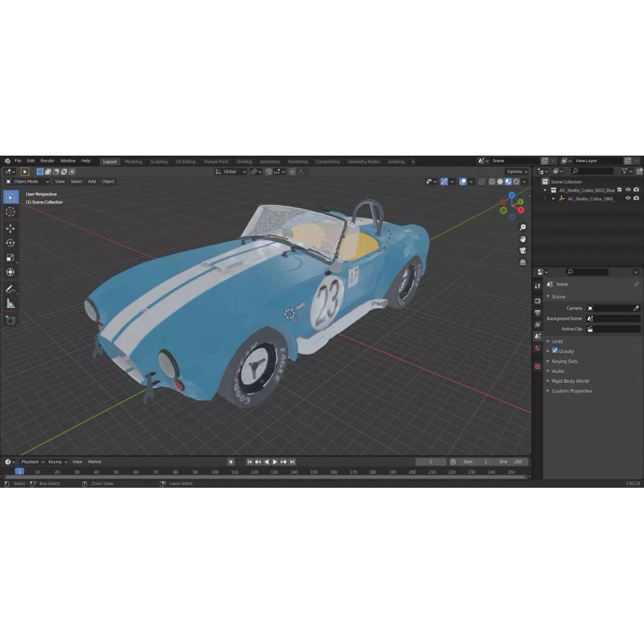The image size is (644, 644).
Task: Open the Tool properties tab
Action: point(538,286)
